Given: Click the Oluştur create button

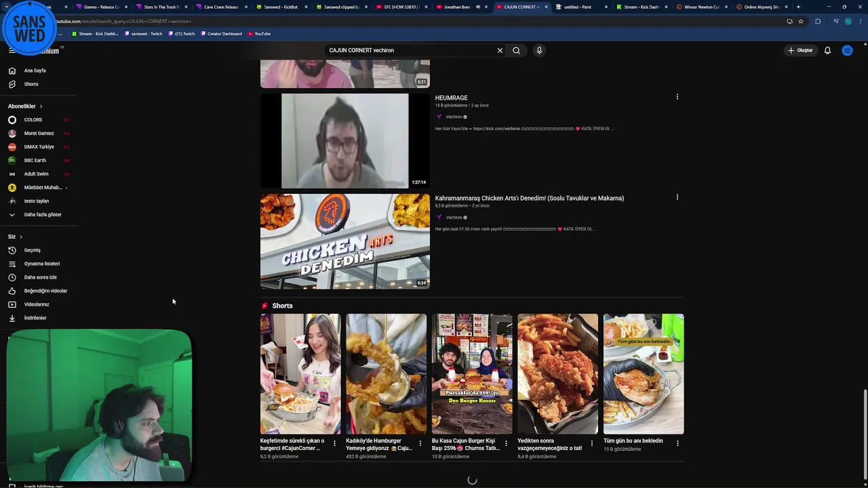Looking at the screenshot, I should [800, 50].
